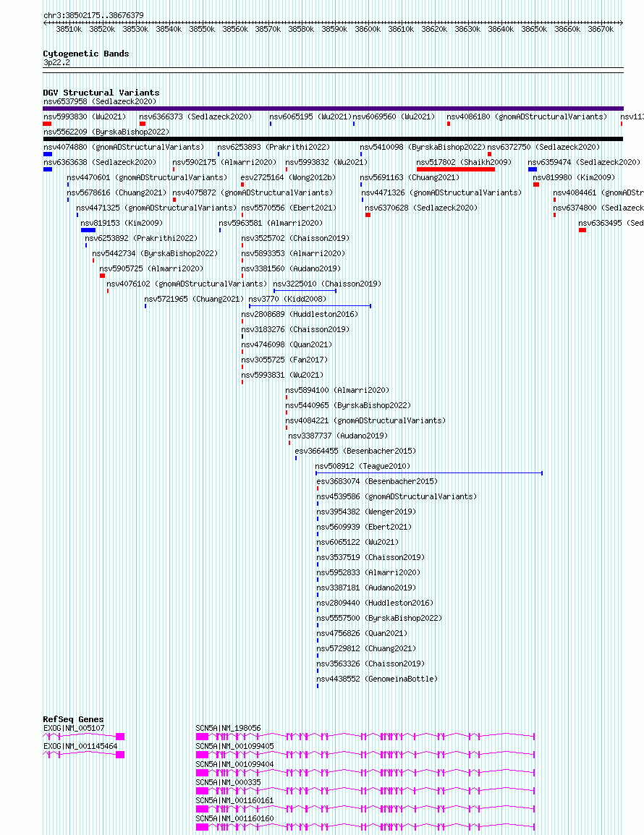The image size is (644, 835).
Task: Open nsv6370628 (Sedlazeck2020) variant
Action: coord(421,208)
